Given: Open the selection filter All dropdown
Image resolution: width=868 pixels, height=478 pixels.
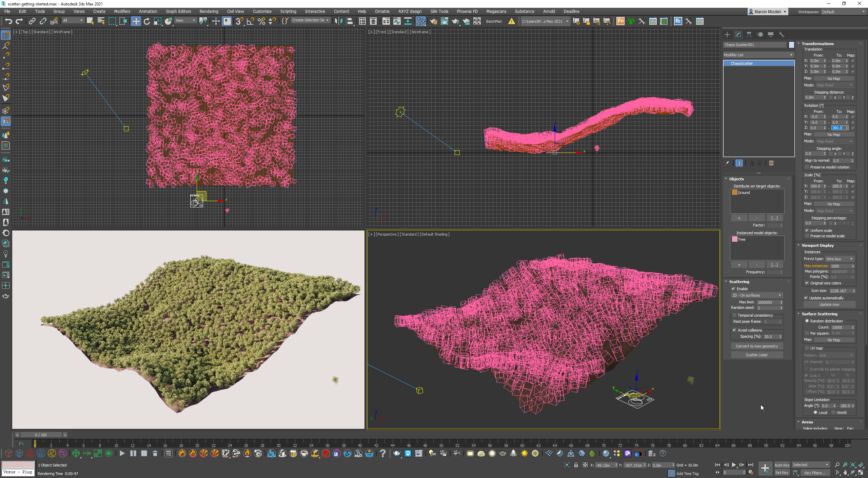Looking at the screenshot, I should click(x=73, y=20).
